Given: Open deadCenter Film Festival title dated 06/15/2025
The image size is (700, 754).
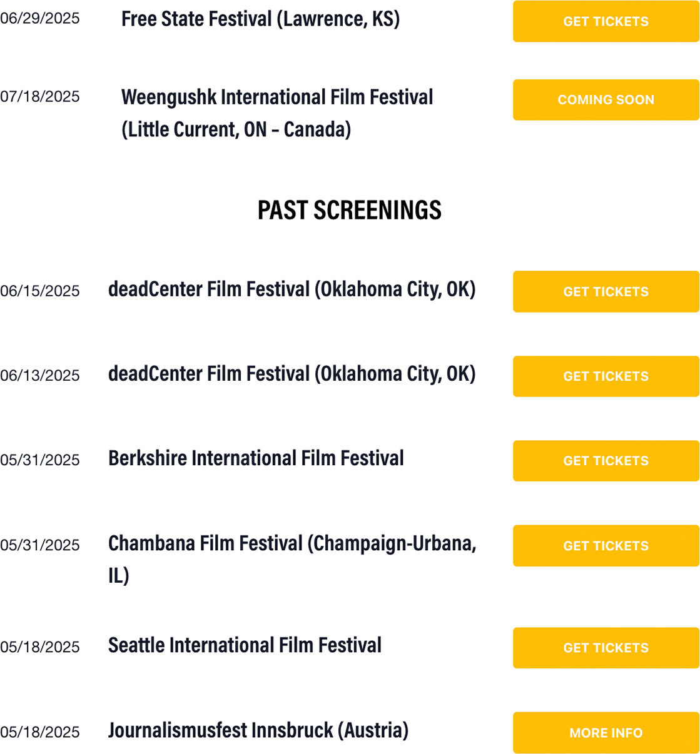Looking at the screenshot, I should click(292, 289).
